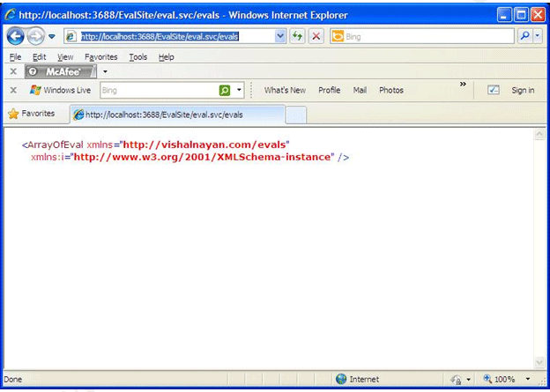Open the File menu
Image resolution: width=550 pixels, height=392 pixels.
click(16, 56)
